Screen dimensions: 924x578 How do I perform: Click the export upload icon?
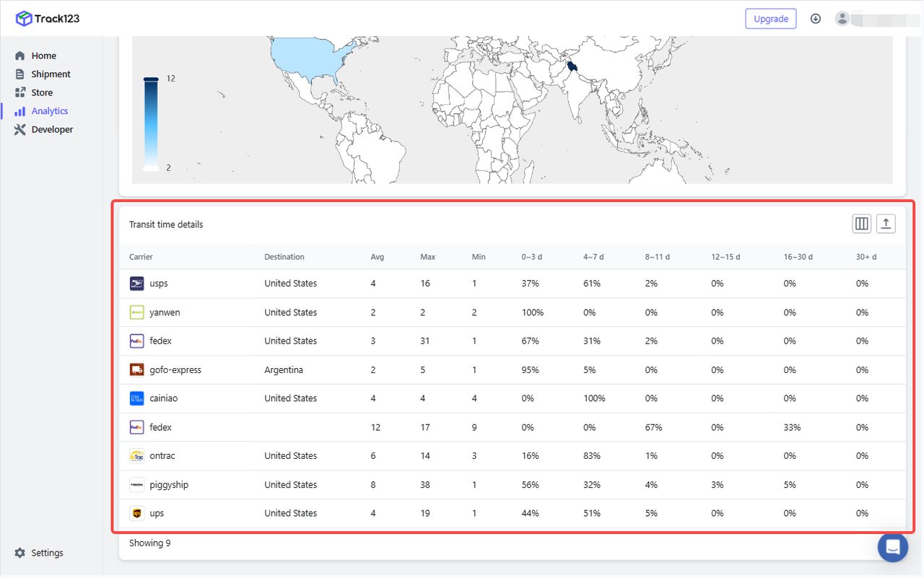coord(886,224)
